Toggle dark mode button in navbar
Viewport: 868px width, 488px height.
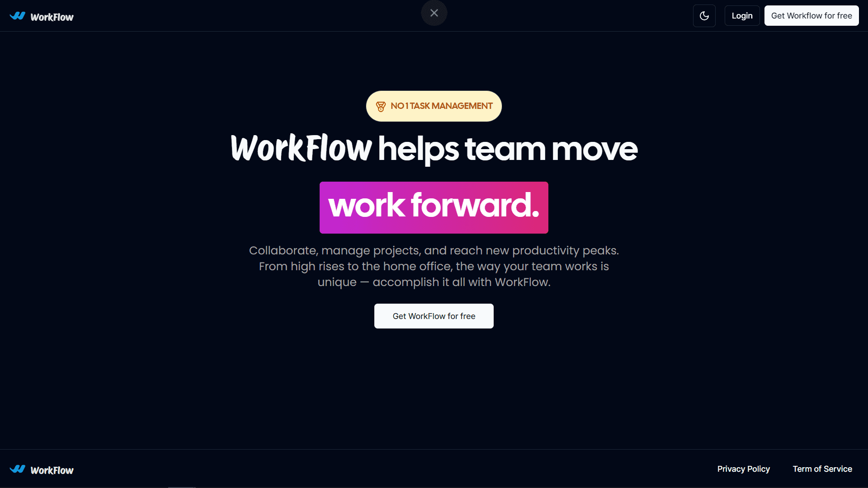coord(705,15)
